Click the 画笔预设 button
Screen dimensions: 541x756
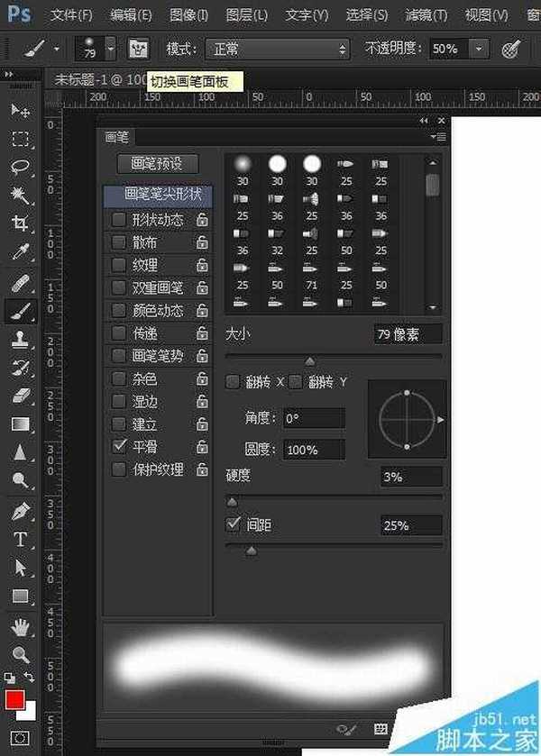[157, 163]
